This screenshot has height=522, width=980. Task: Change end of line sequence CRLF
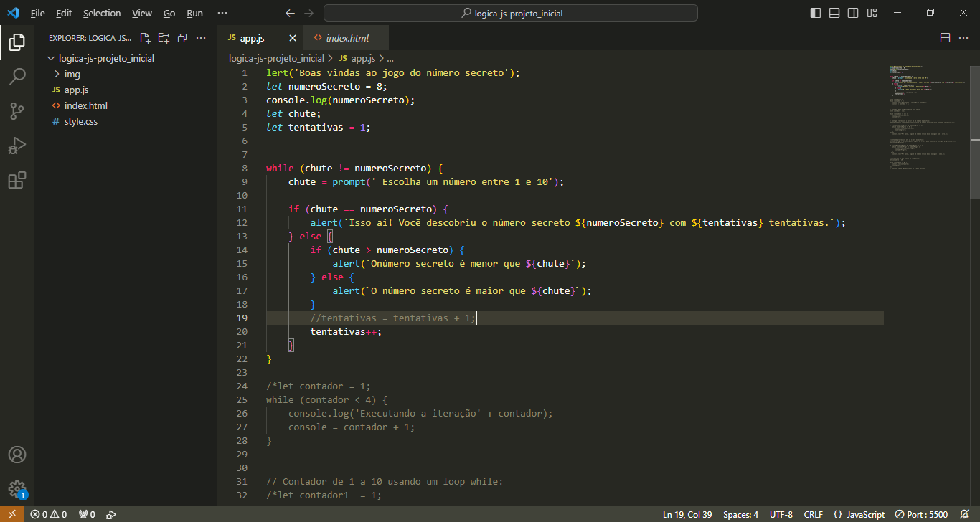point(814,514)
